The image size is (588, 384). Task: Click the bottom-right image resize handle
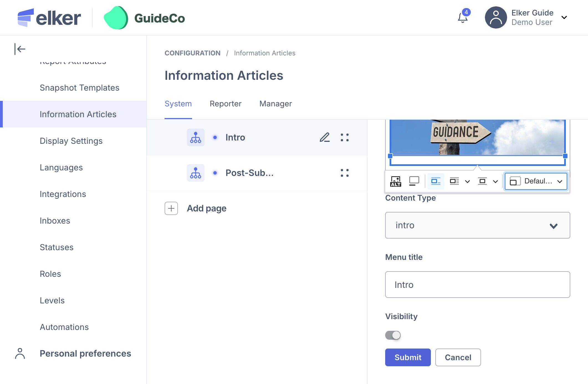[565, 156]
